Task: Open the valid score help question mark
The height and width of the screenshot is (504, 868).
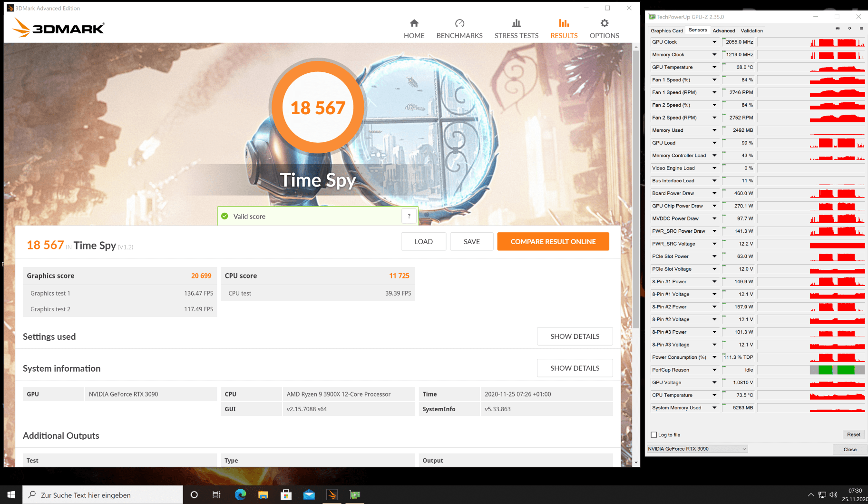Action: click(409, 216)
